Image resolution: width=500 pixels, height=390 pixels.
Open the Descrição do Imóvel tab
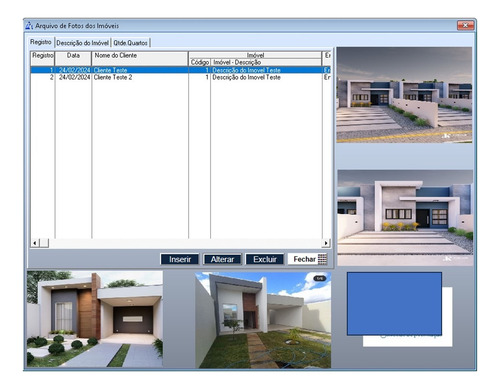pos(82,43)
